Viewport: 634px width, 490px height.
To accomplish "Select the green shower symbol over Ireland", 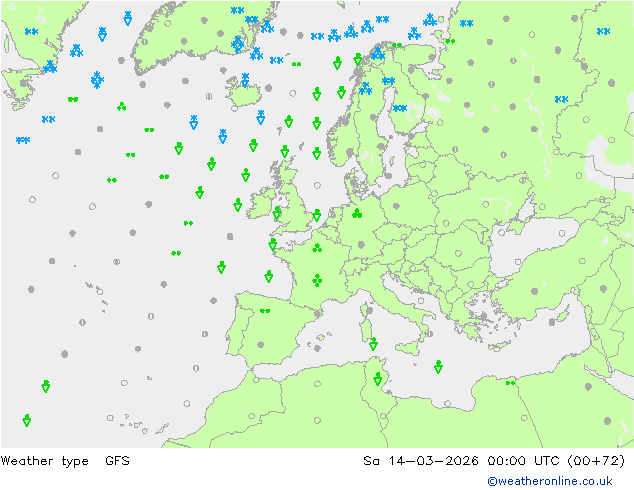I will coord(277,213).
